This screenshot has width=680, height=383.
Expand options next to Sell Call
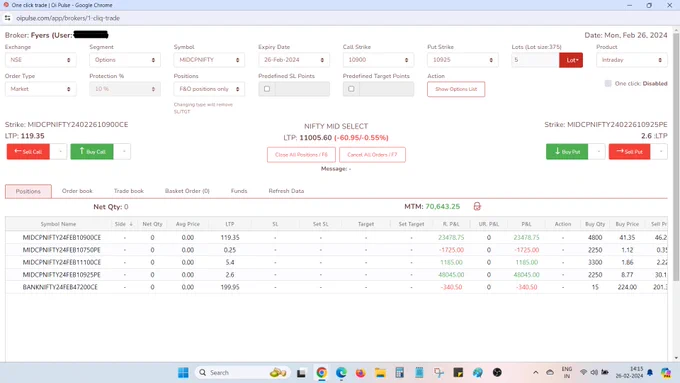pyautogui.click(x=60, y=151)
